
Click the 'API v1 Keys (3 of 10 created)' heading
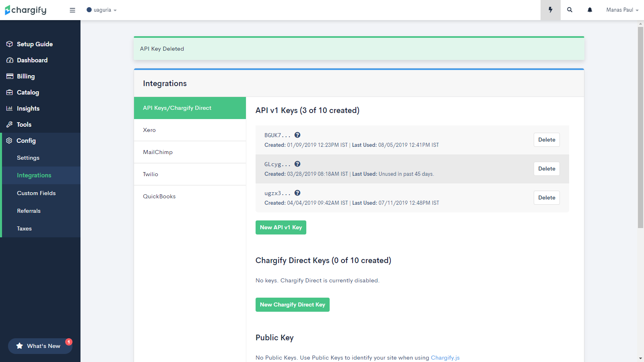click(308, 111)
